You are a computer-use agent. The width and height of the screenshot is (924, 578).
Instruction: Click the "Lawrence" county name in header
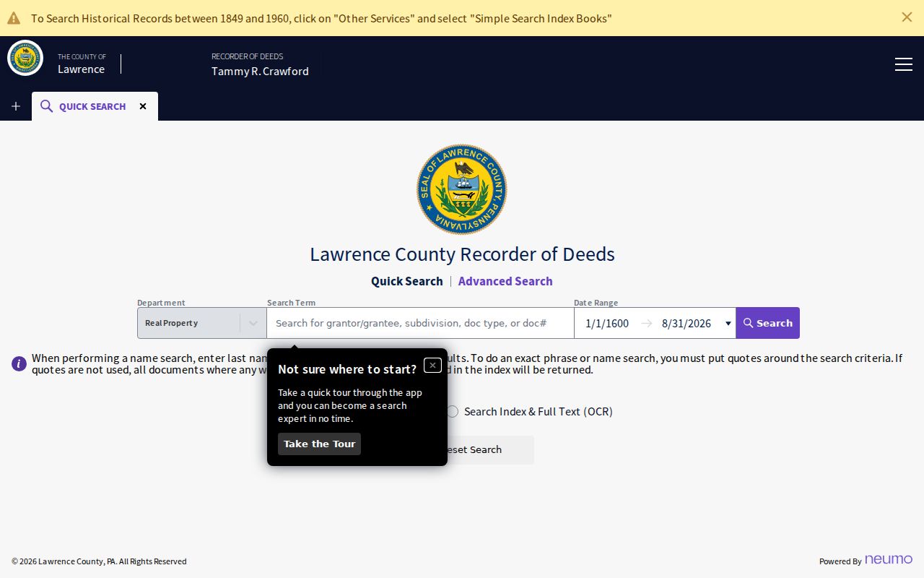81,69
